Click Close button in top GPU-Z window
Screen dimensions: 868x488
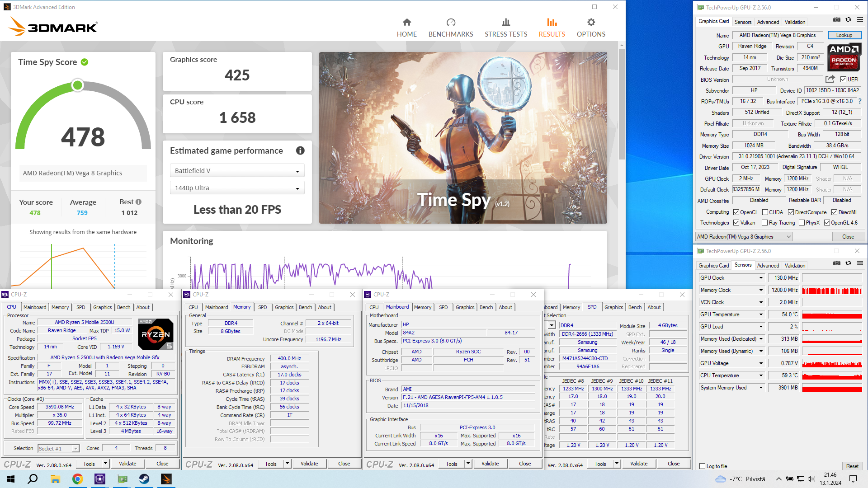pyautogui.click(x=848, y=237)
